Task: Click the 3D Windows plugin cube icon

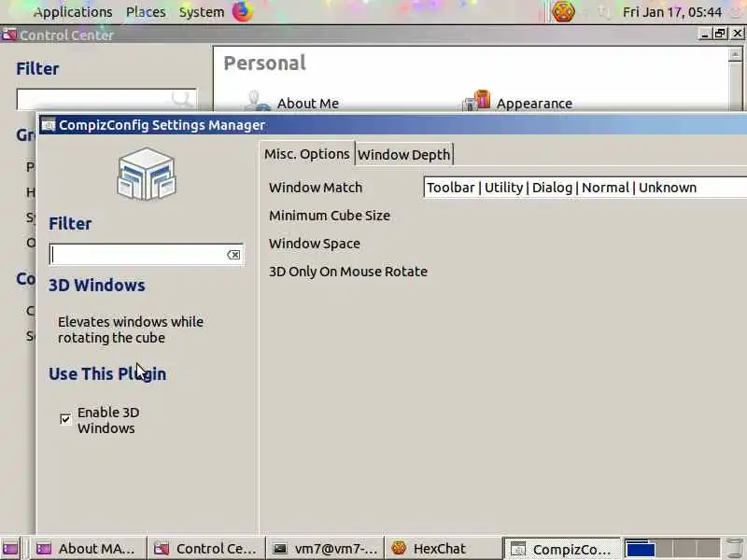Action: (147, 174)
